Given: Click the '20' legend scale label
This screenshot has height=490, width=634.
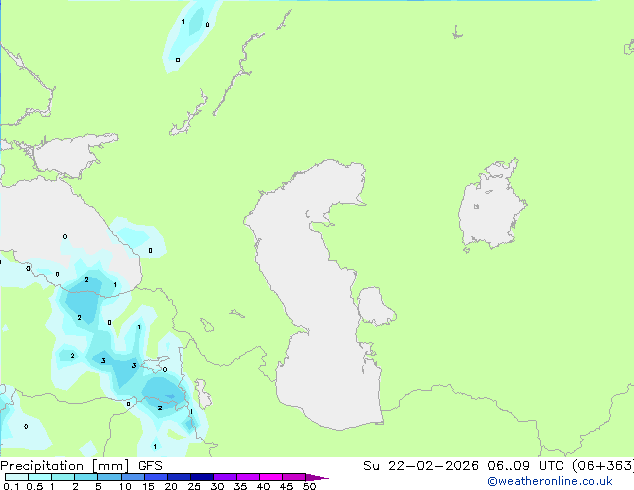Looking at the screenshot, I should pyautogui.click(x=171, y=486).
